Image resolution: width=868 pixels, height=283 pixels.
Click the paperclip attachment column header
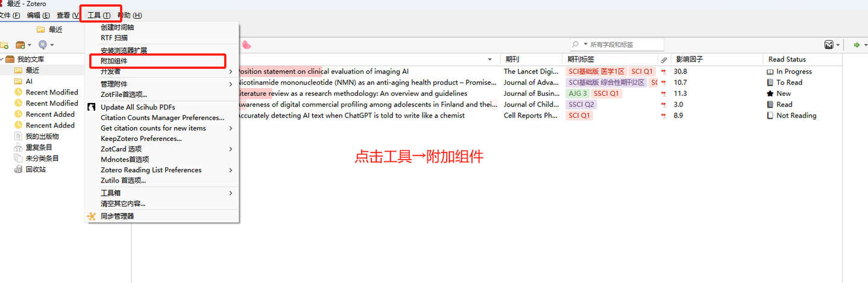tap(664, 60)
